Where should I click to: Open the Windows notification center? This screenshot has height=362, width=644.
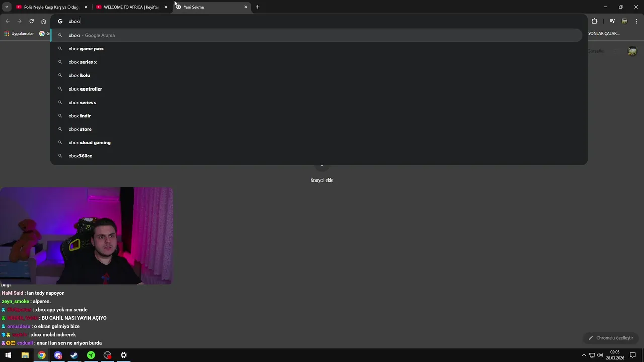pos(633,355)
